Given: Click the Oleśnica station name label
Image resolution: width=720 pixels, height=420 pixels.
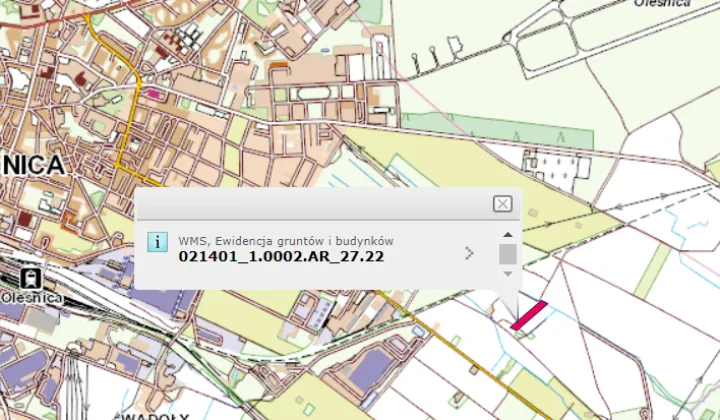Looking at the screenshot, I should click(x=31, y=298).
